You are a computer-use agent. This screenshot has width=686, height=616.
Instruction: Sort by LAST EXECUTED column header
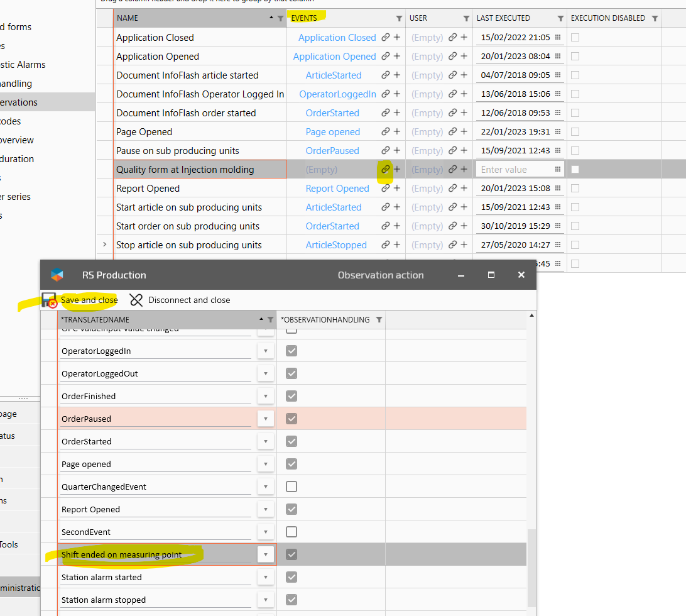point(503,18)
